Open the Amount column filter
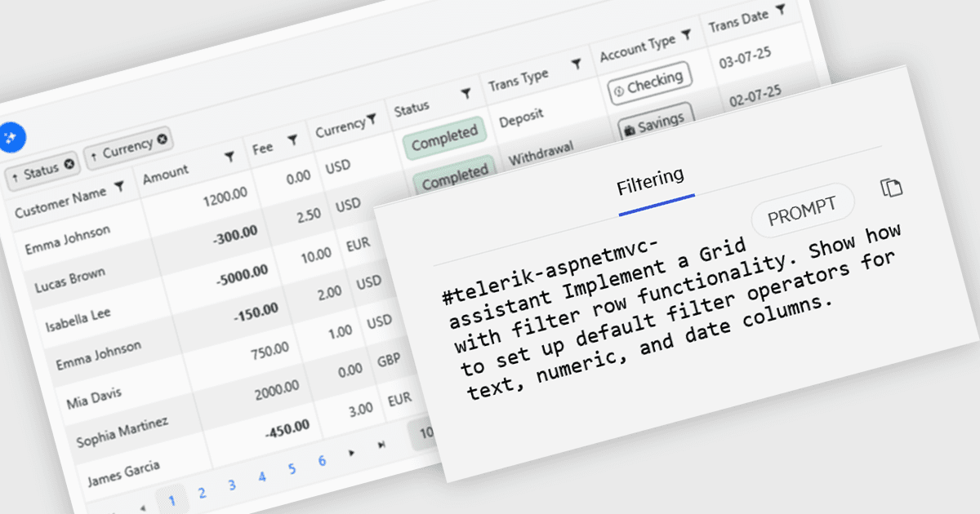This screenshot has height=514, width=980. pyautogui.click(x=229, y=156)
